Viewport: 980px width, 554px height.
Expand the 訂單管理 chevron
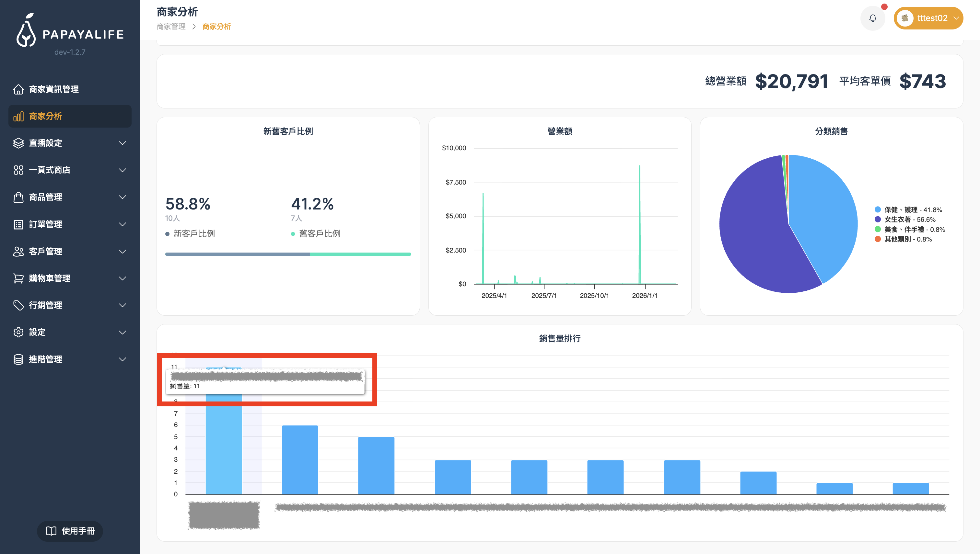click(x=122, y=224)
